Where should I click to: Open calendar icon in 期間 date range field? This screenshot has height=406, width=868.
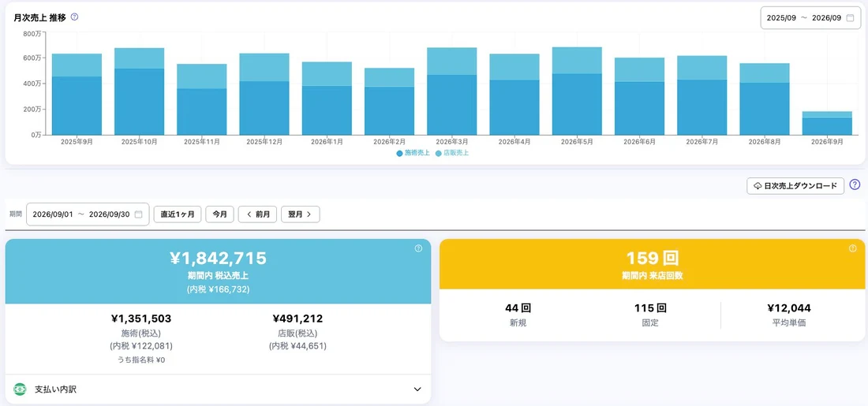[x=138, y=214]
